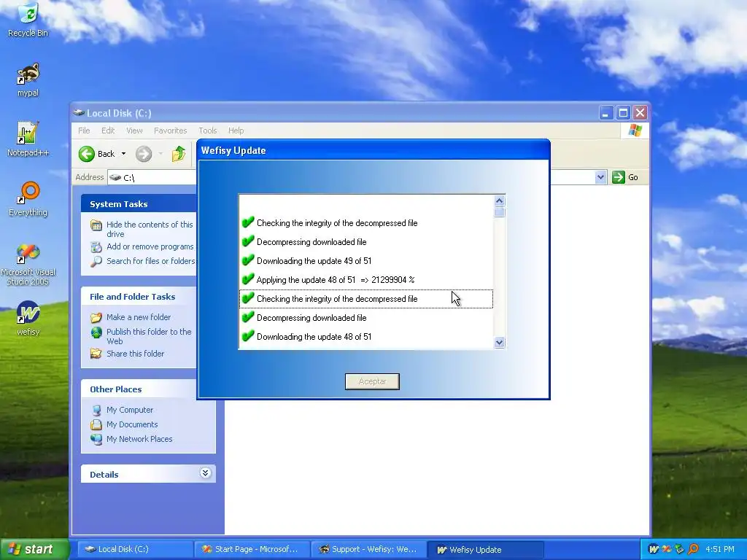
Task: Select the highlighted Checking the integrity row
Action: pyautogui.click(x=366, y=298)
